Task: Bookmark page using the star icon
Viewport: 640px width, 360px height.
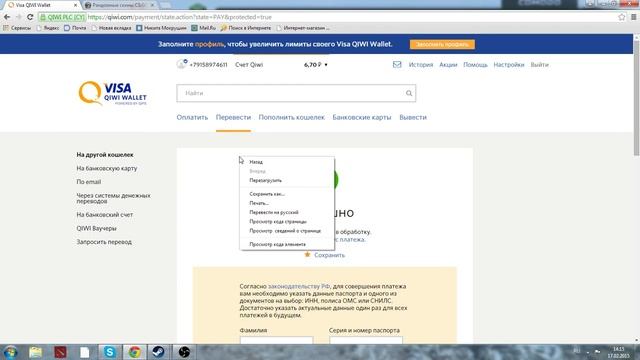Action: point(622,17)
